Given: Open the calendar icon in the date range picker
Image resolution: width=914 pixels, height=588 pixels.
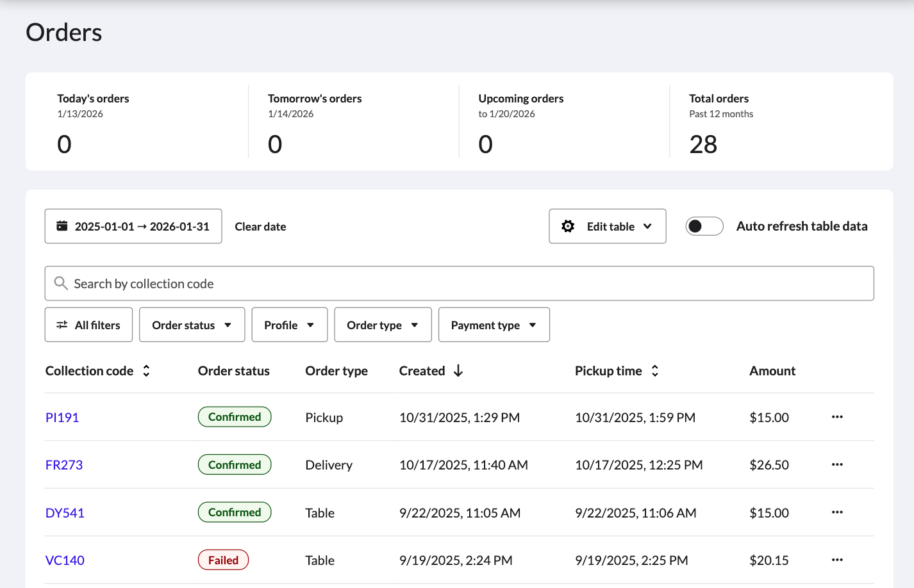Looking at the screenshot, I should (62, 225).
